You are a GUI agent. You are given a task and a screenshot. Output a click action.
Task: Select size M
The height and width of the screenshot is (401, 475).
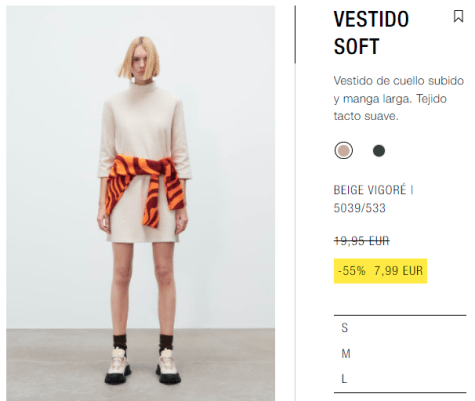click(400, 353)
